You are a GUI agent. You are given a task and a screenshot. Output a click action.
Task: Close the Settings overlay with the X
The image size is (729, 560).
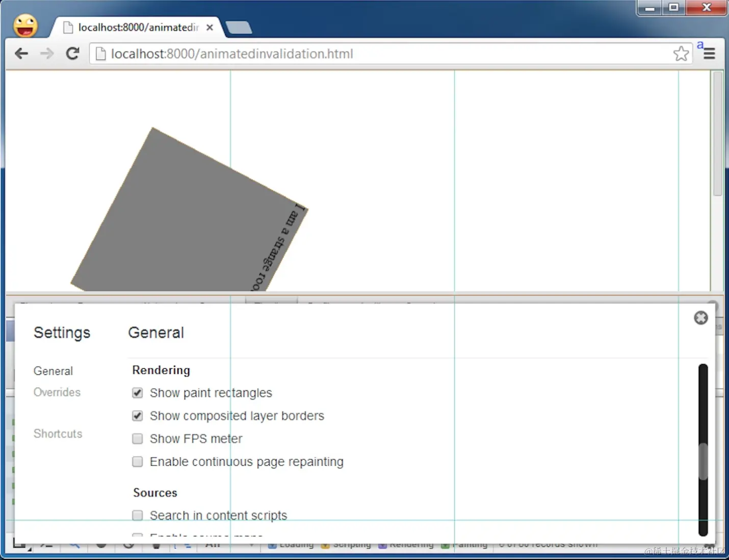point(701,318)
